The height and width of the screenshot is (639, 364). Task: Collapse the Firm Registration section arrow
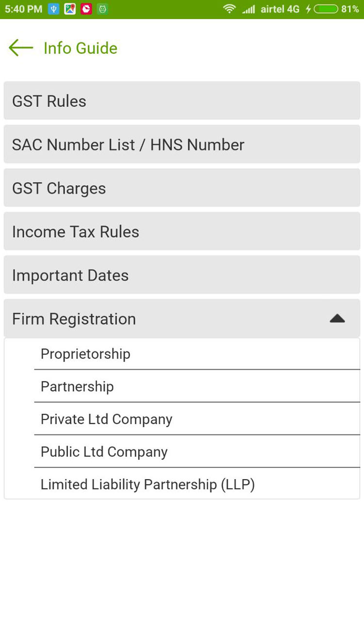[337, 319]
